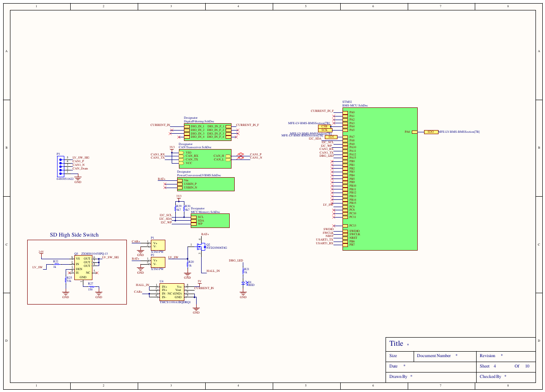
Task: Open the CAN Transceiver.SchDoc sheet symbol
Action: point(205,158)
